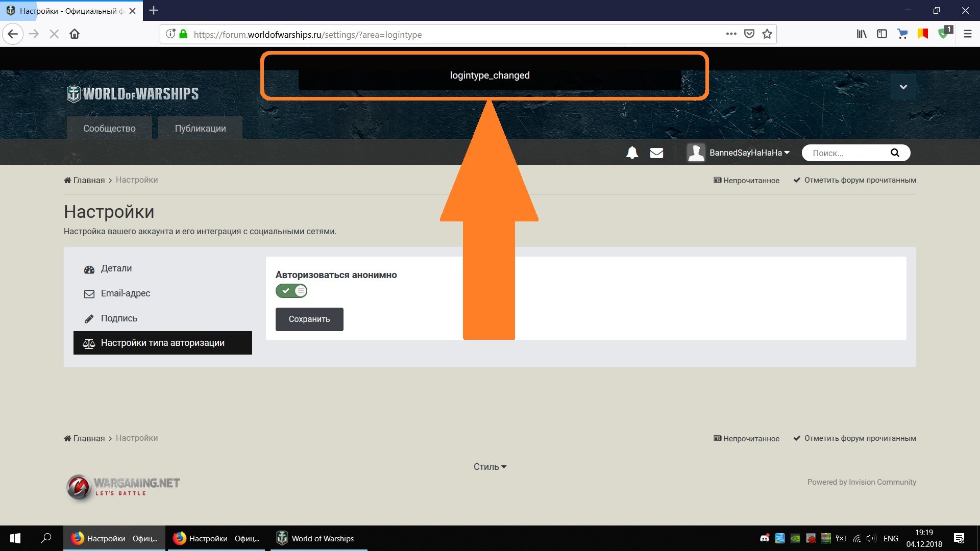Save page to Pocket icon

click(749, 34)
